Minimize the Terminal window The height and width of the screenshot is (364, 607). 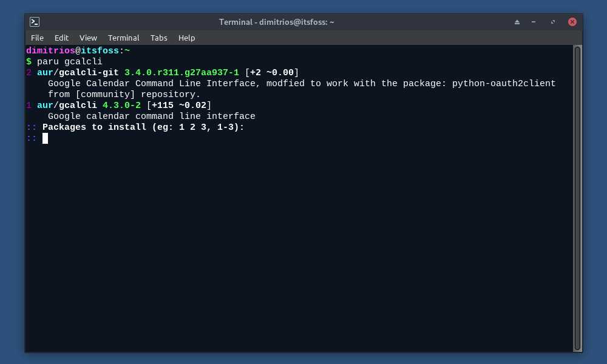(x=532, y=22)
